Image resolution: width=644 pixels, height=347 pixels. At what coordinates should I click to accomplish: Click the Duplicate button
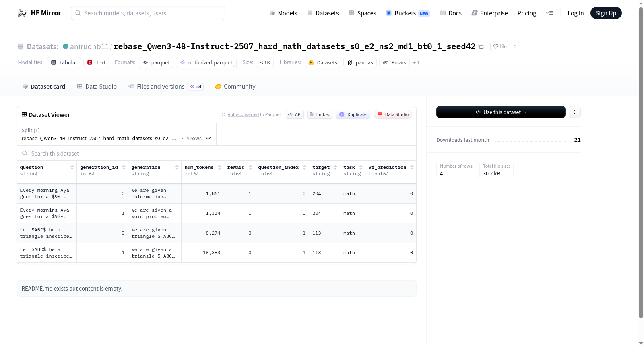tap(353, 114)
